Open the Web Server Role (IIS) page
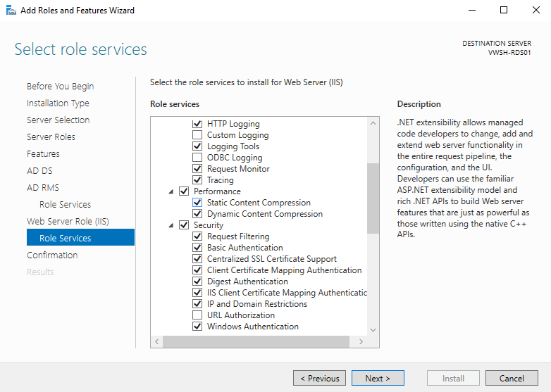Viewport: 551px width, 392px height. coord(68,222)
